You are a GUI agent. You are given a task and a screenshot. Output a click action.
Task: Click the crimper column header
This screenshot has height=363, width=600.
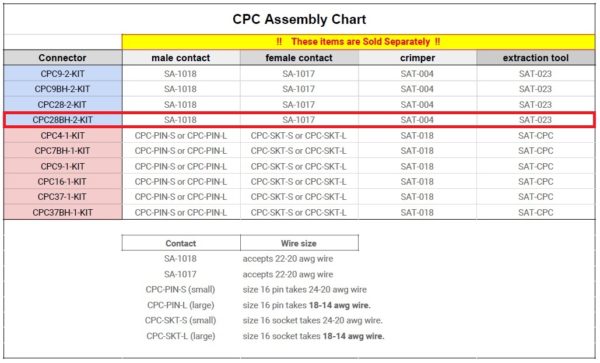417,58
